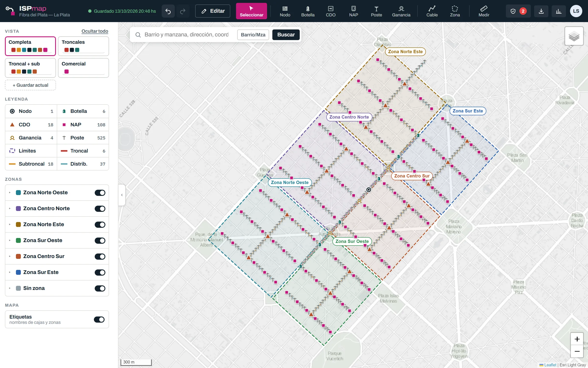Open the Medir measuring tool

484,11
